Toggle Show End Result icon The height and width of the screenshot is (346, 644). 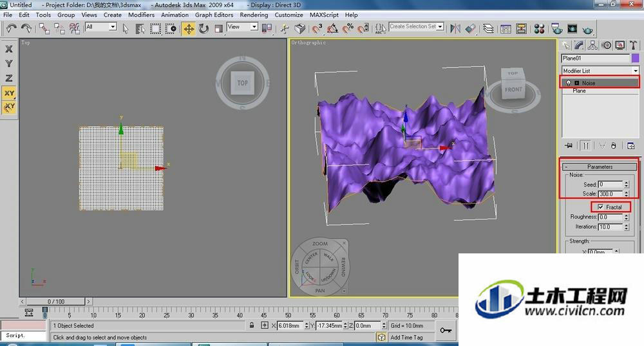(585, 145)
